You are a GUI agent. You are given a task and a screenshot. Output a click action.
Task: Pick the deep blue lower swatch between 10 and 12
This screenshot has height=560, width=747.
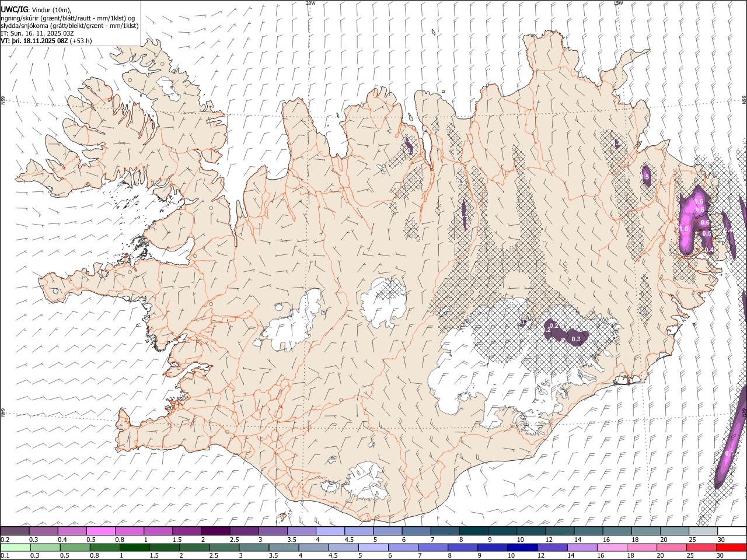(x=522, y=547)
